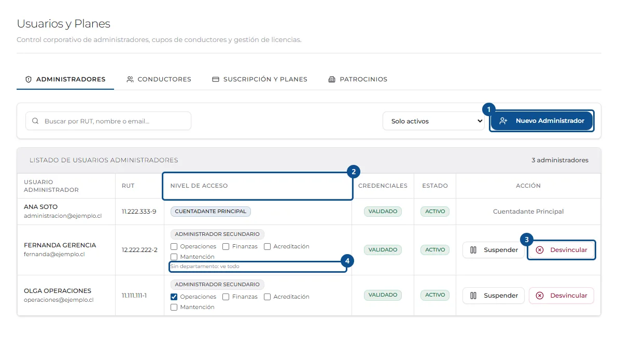
Task: Go to the Patrocinios tab
Action: tap(358, 79)
